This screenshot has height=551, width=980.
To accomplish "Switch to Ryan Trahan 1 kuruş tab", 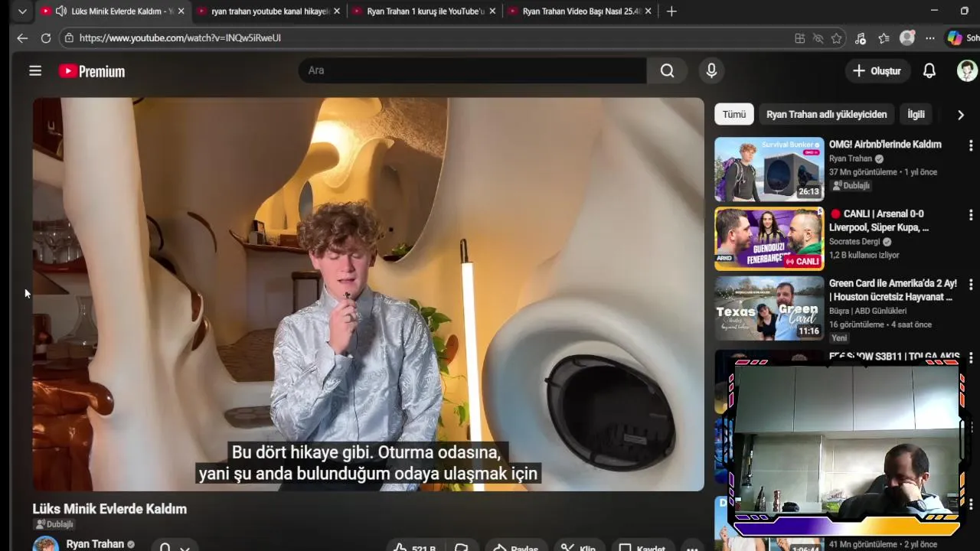I will click(425, 11).
